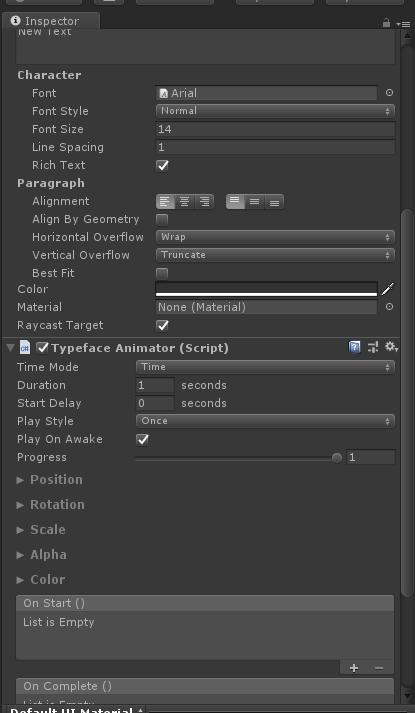Select center horizontal text alignment
Screen dimensions: 415x713
tap(185, 201)
